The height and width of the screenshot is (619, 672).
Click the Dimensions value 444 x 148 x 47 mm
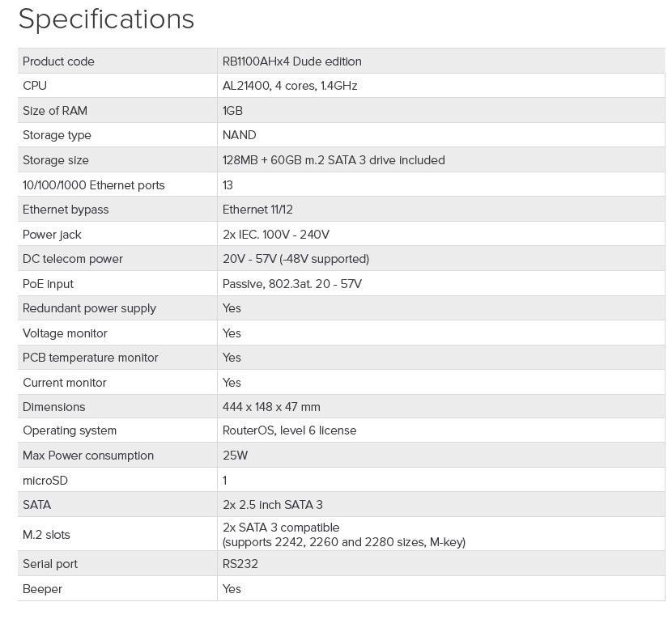[x=271, y=407]
